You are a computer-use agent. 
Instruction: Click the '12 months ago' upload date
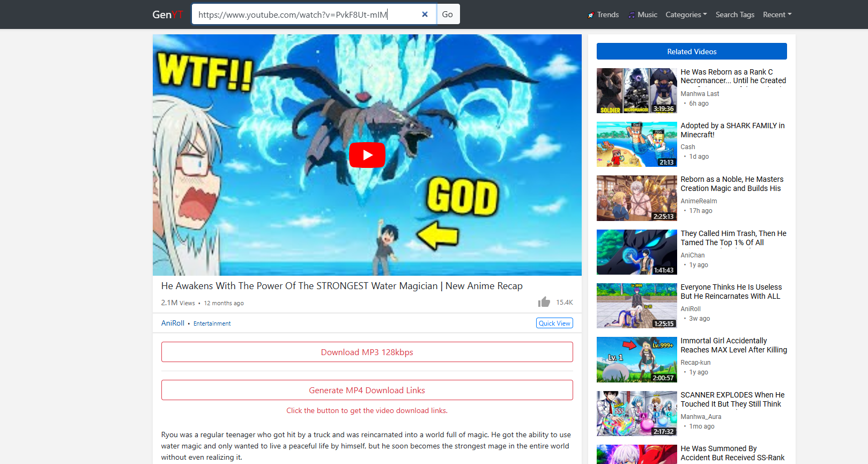click(224, 303)
